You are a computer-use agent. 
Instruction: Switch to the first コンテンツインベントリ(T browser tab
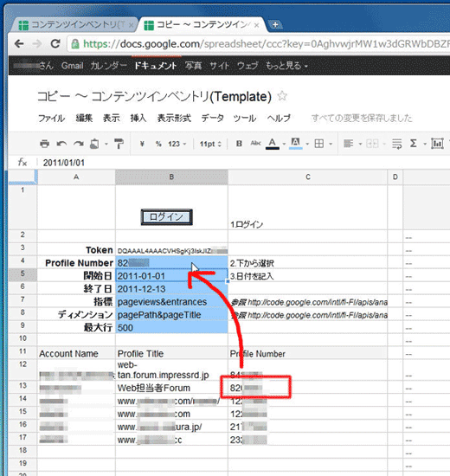[x=75, y=24]
